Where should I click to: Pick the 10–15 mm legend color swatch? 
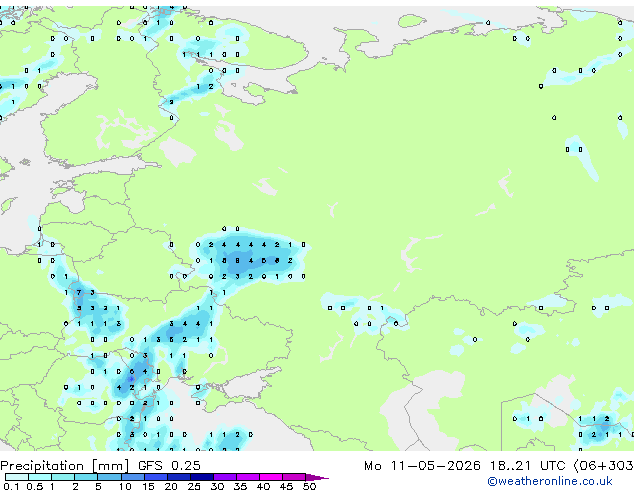coord(133,477)
